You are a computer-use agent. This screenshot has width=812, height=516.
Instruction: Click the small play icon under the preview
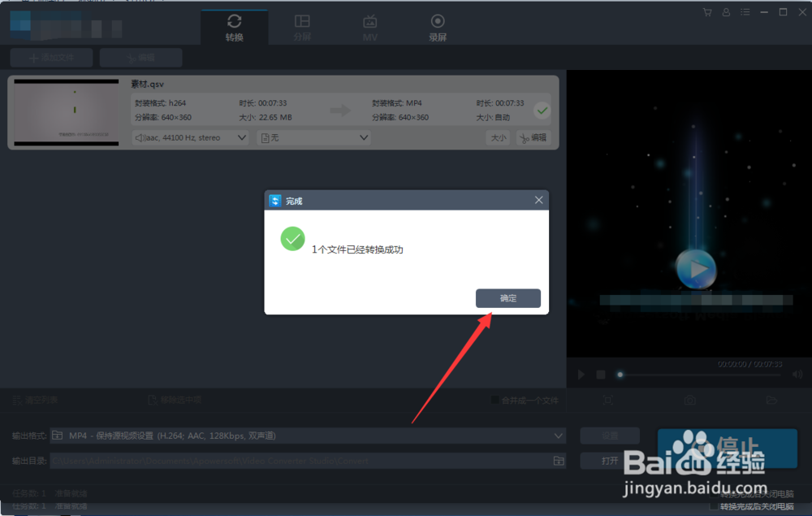point(581,375)
